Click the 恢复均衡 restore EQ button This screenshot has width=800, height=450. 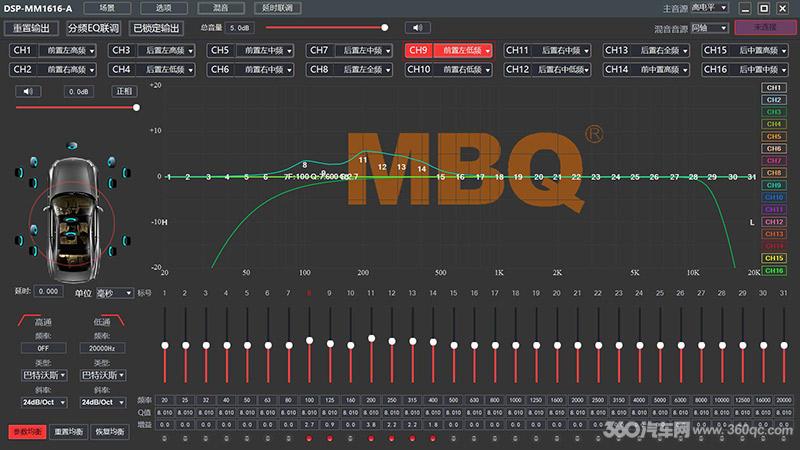click(x=110, y=432)
